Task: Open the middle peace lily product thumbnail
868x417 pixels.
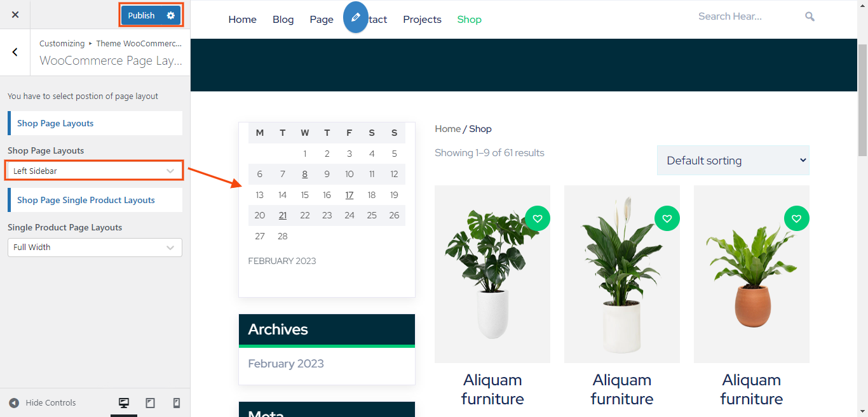Action: pyautogui.click(x=622, y=274)
